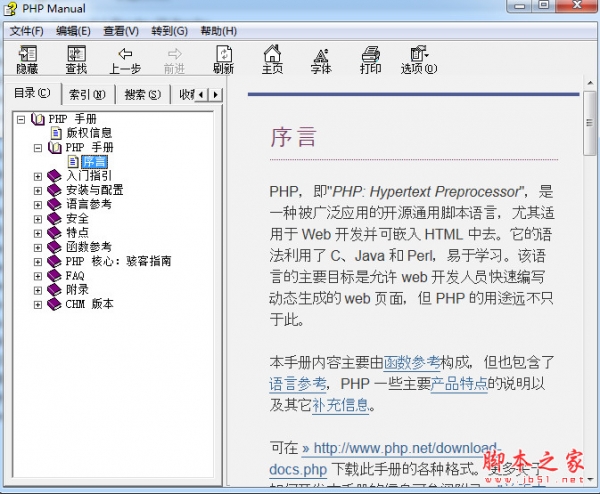This screenshot has height=494, width=600.
Task: Collapse the root PHP 手册 node
Action: click(x=21, y=119)
